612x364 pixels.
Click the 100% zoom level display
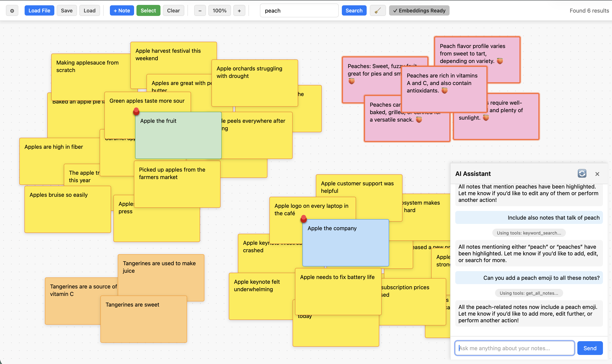click(219, 11)
